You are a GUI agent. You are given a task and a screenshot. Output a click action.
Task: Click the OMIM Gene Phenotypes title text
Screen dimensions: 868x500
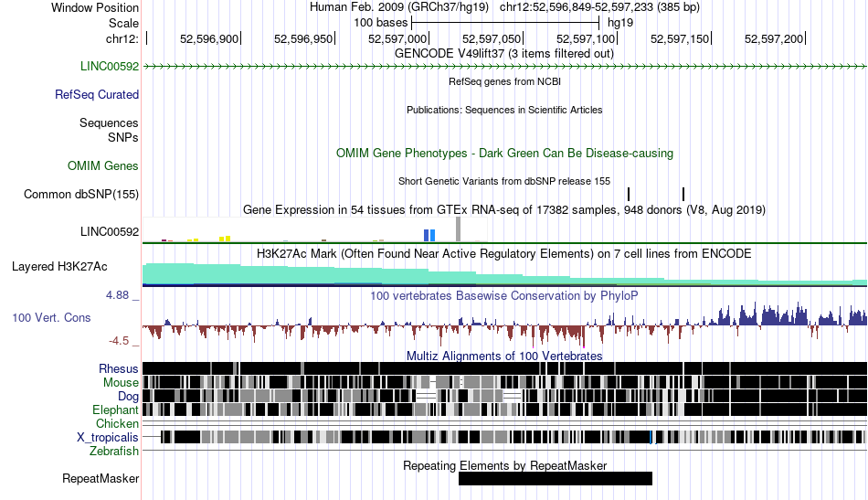click(504, 153)
